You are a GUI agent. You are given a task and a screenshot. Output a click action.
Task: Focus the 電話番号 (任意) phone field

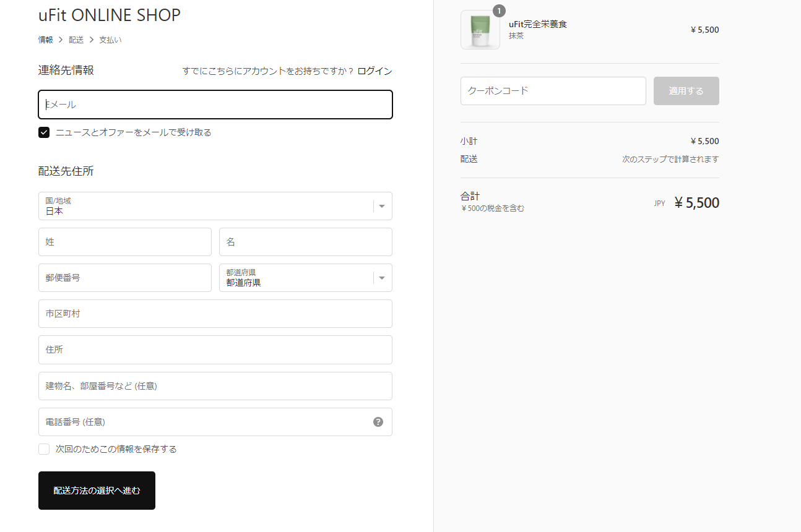[215, 422]
